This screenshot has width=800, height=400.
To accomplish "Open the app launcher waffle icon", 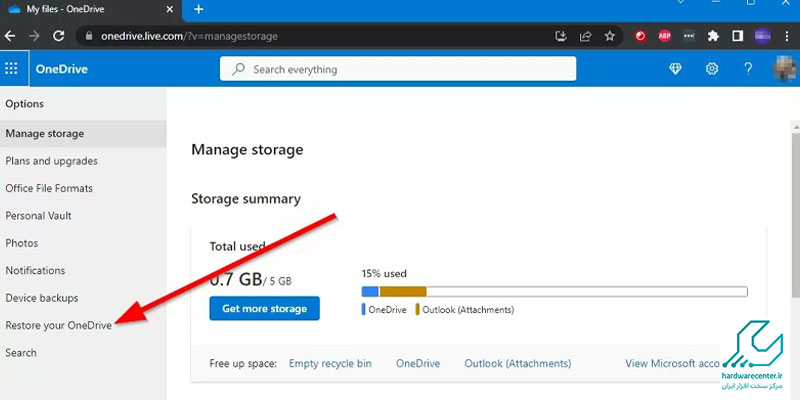I will pos(11,69).
